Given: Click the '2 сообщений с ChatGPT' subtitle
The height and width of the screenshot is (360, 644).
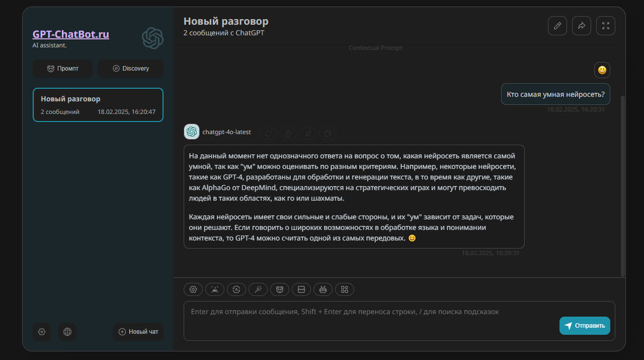Looking at the screenshot, I should (224, 33).
